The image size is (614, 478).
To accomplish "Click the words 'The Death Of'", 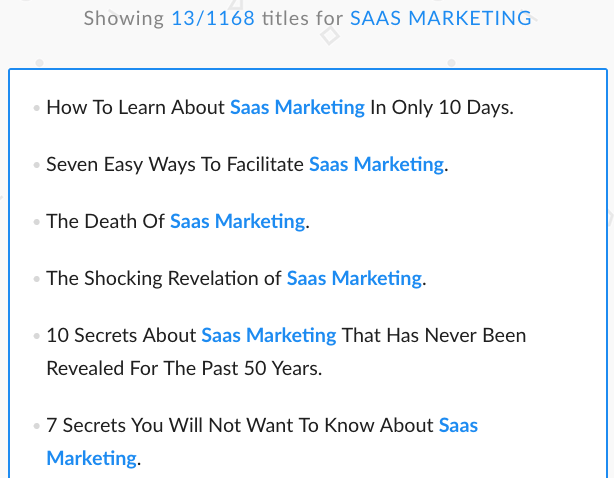I will (x=106, y=221).
